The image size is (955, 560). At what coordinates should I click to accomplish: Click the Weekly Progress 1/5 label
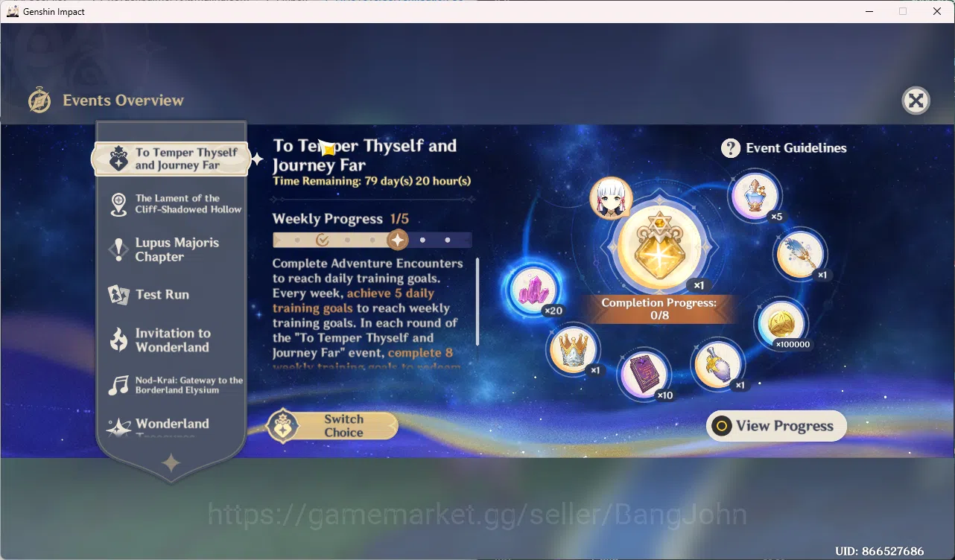(340, 219)
